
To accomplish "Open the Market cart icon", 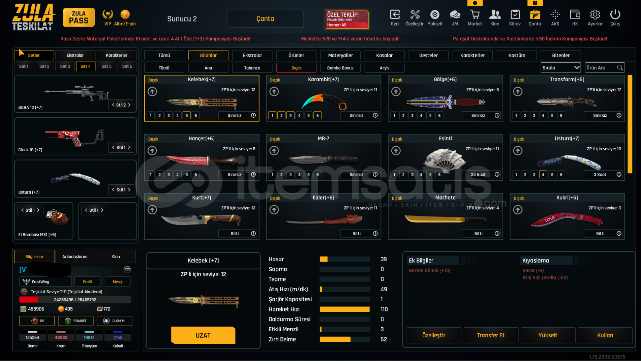I will [475, 14].
